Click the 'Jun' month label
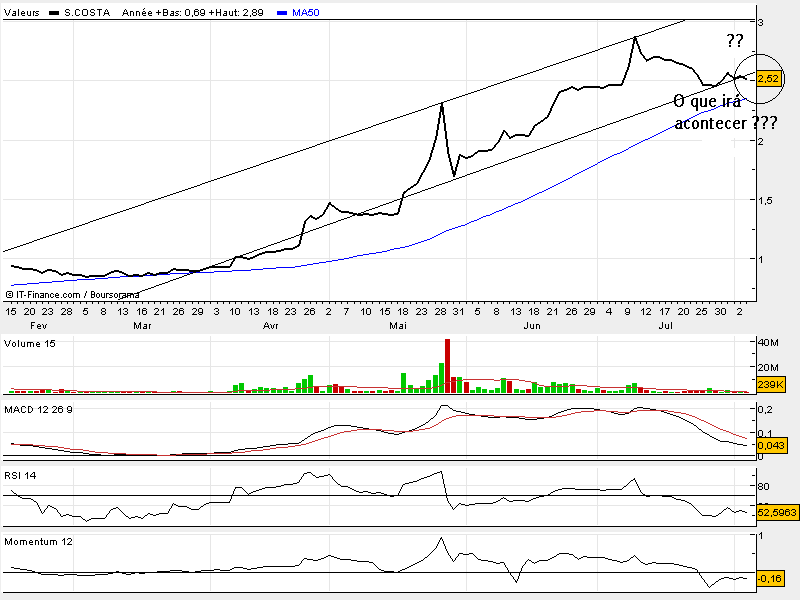Screen dimensions: 800x600 tap(532, 326)
